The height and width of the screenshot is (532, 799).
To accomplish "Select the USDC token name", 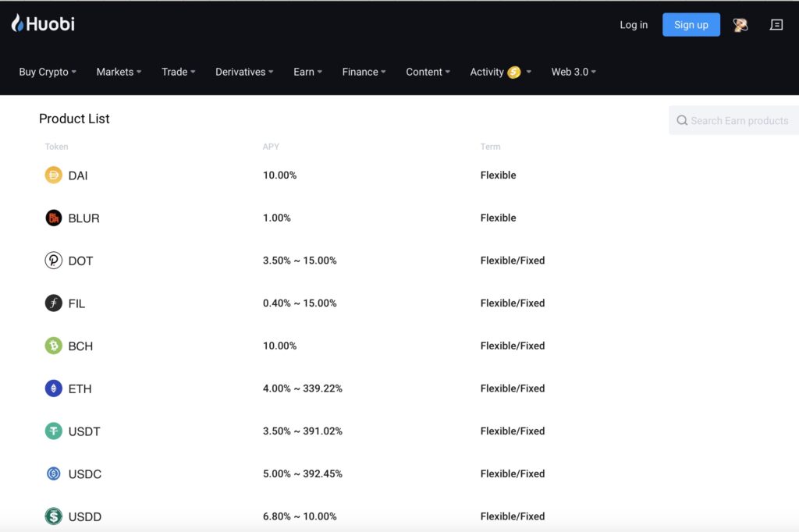I will click(84, 474).
